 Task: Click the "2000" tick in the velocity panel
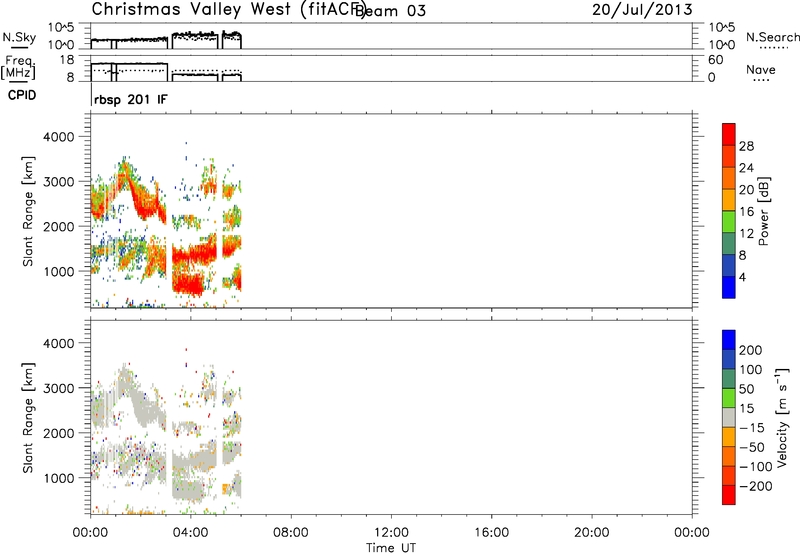pos(59,433)
